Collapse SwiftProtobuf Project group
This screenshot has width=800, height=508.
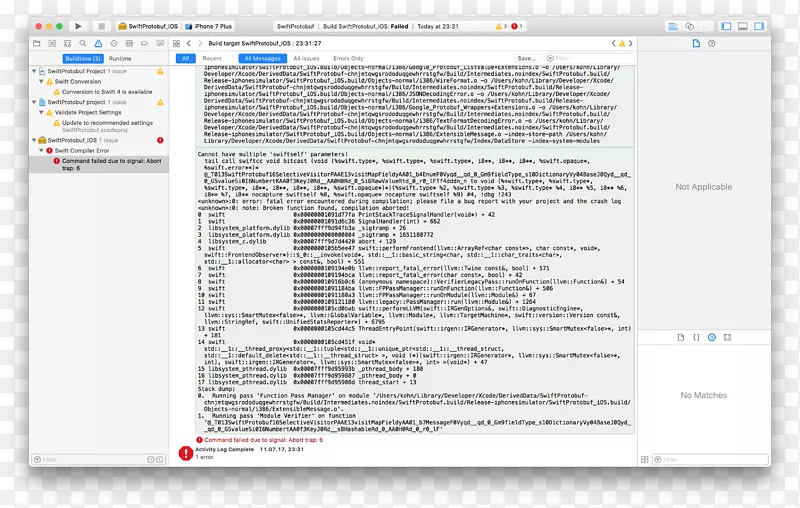34,71
